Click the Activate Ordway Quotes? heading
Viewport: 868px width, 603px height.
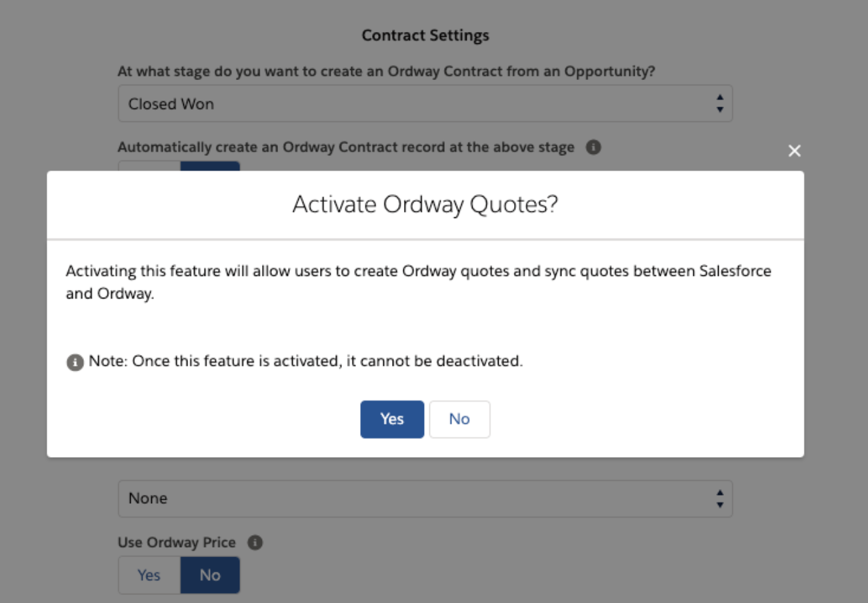click(x=425, y=205)
